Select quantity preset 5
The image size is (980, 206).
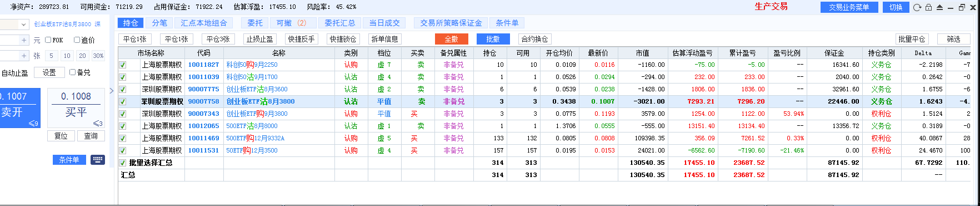51,56
